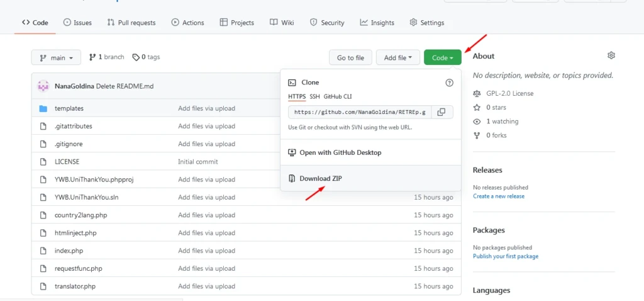Click the YWB.UniThankYou.sln file icon

[x=43, y=197]
